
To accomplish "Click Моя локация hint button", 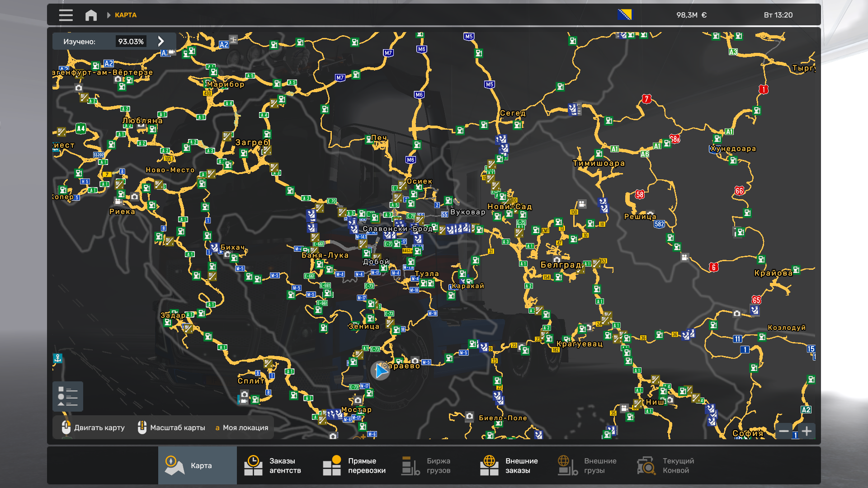I will click(x=242, y=427).
